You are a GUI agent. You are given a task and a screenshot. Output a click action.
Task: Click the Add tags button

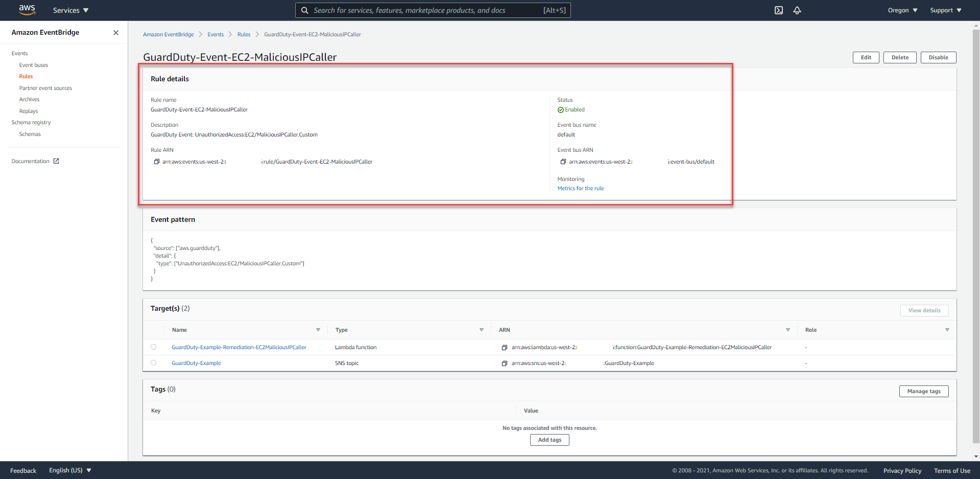pos(549,440)
